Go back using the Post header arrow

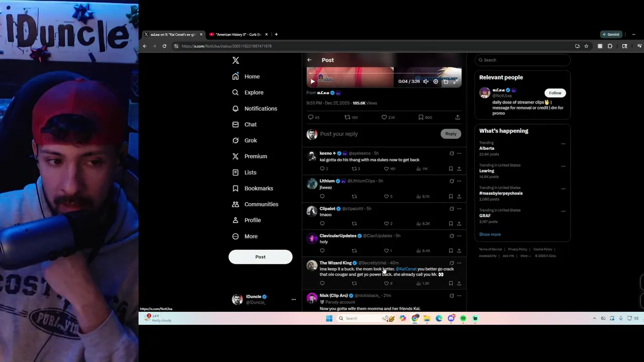point(309,60)
